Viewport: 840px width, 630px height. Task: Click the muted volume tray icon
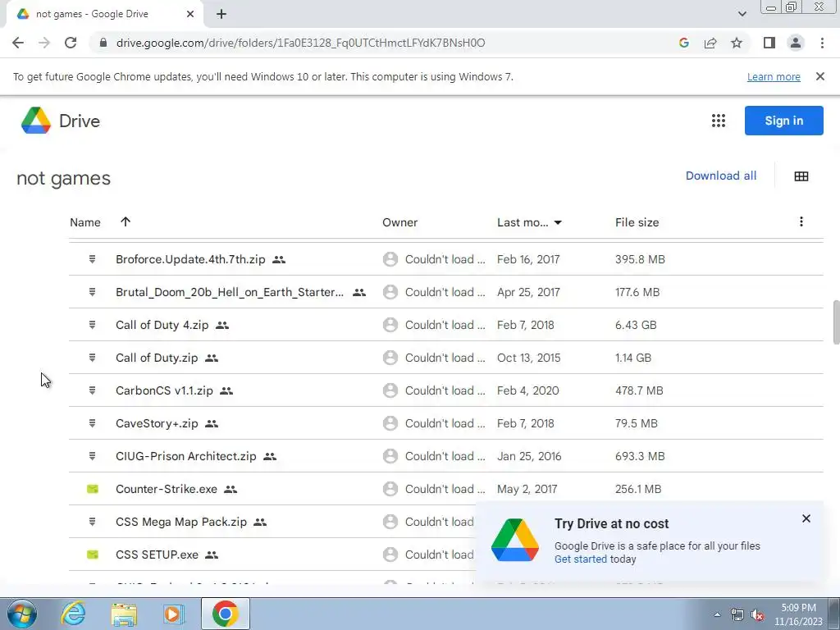coord(757,614)
